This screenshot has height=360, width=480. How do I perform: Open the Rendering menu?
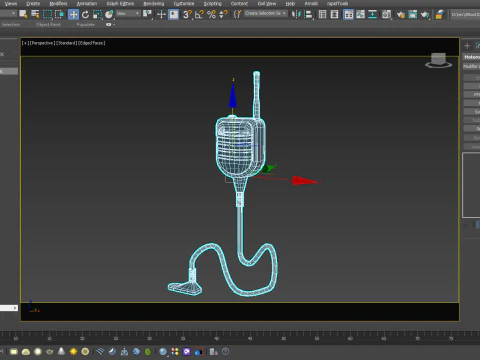pyautogui.click(x=154, y=4)
